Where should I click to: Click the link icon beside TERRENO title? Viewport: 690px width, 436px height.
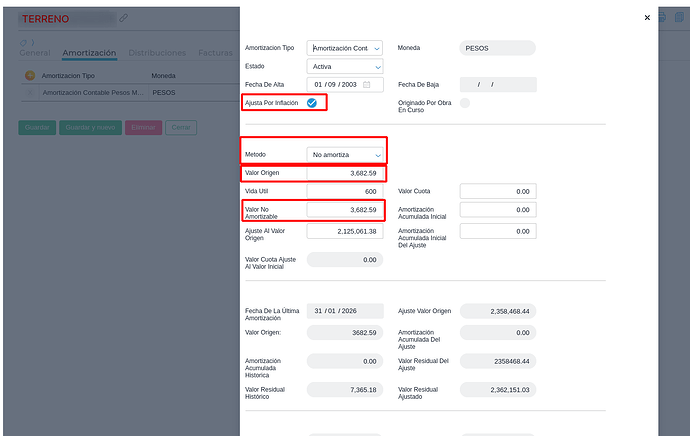coord(123,18)
